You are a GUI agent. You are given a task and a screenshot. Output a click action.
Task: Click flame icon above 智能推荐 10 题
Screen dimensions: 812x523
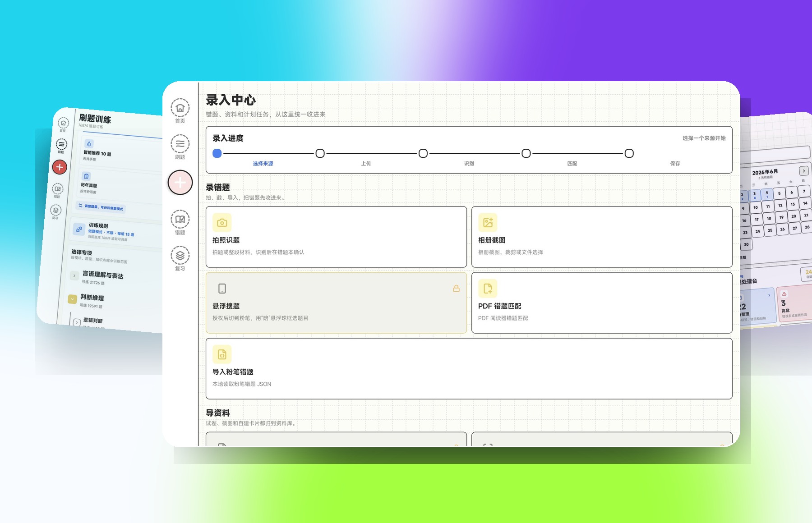(x=89, y=144)
